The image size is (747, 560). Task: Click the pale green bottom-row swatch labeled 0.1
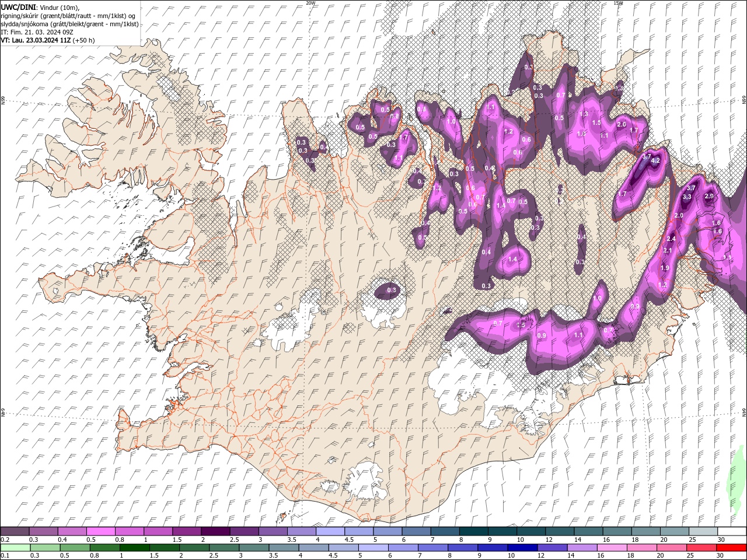coord(15,547)
